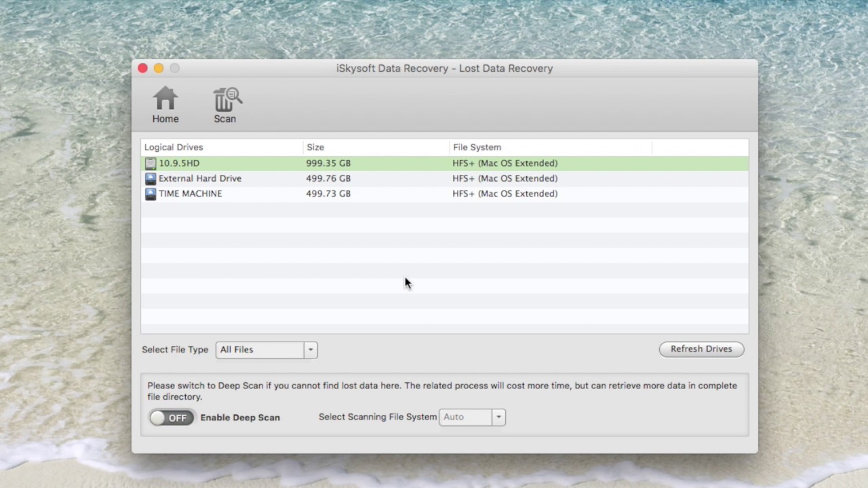Click the 999.35 GB size value
868x488 pixels.
328,163
